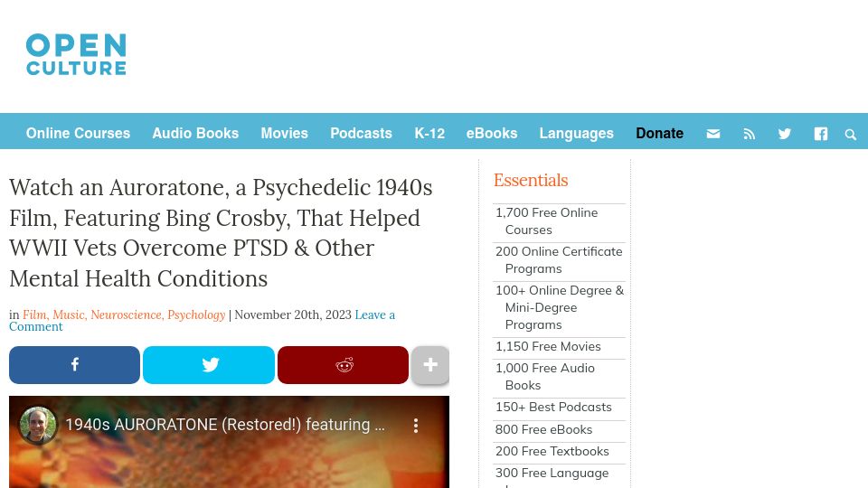Click the November 20th, 2023 date text
868x488 pixels.
(x=293, y=314)
